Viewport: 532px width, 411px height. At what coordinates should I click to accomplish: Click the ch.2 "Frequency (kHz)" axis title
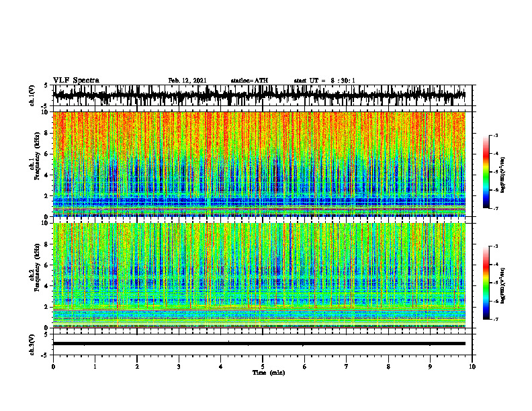point(37,267)
